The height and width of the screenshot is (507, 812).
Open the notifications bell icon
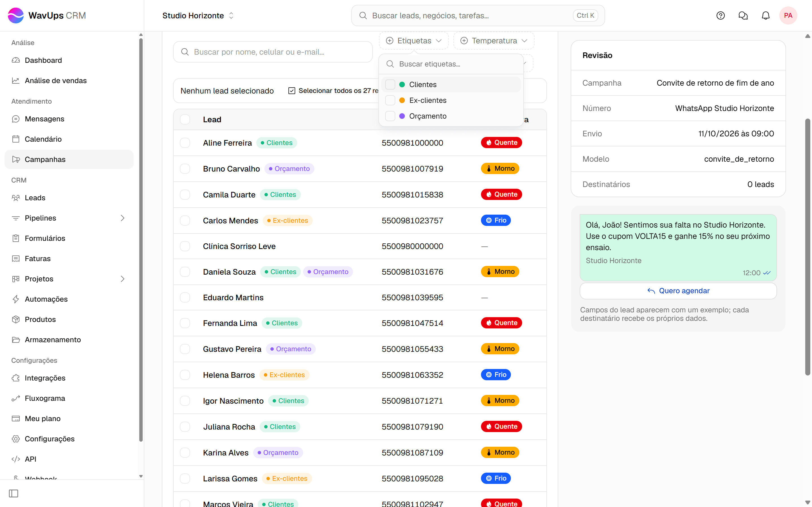pos(765,15)
